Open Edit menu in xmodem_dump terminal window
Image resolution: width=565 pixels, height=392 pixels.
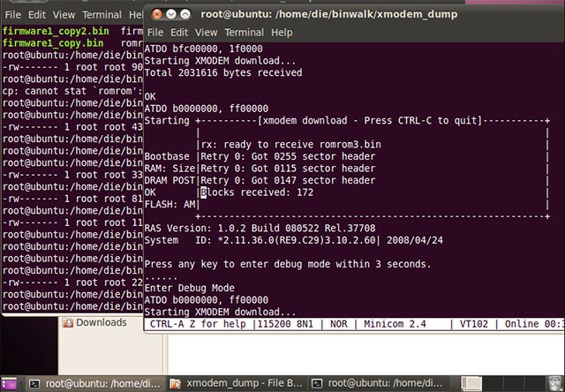(x=179, y=33)
